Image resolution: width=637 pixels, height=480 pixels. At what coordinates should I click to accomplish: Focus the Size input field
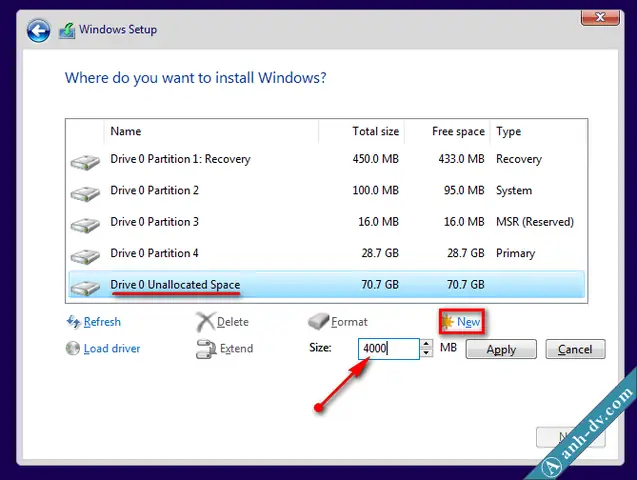click(389, 349)
